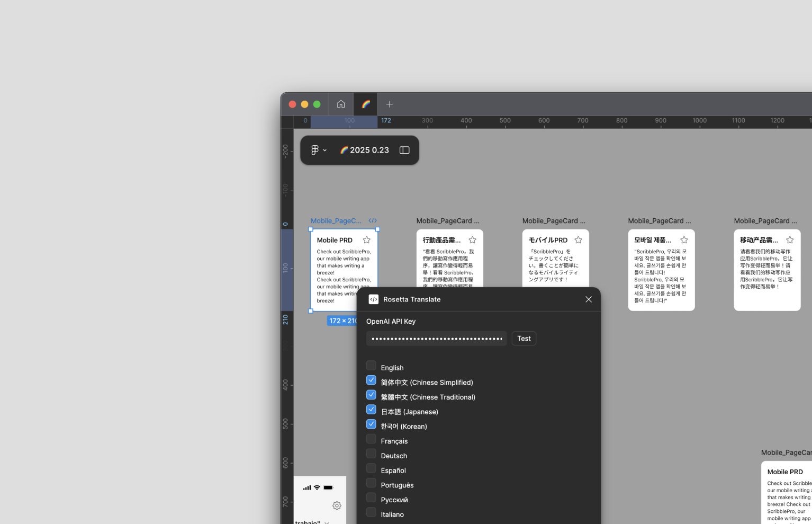The width and height of the screenshot is (812, 524).
Task: Click the OpenAI API Key label
Action: [x=391, y=321]
